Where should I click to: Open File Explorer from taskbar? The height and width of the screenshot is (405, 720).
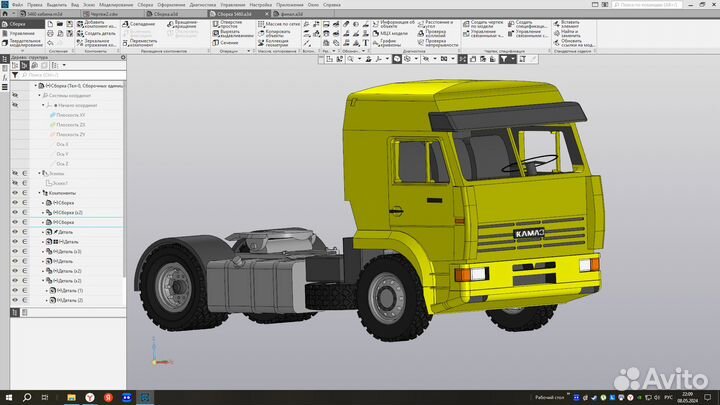(71, 398)
